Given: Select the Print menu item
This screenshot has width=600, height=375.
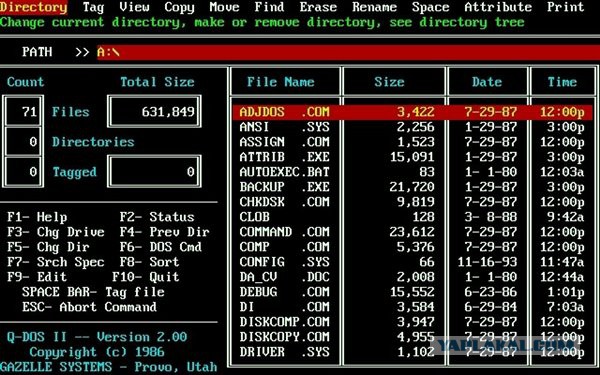Looking at the screenshot, I should point(566,7).
